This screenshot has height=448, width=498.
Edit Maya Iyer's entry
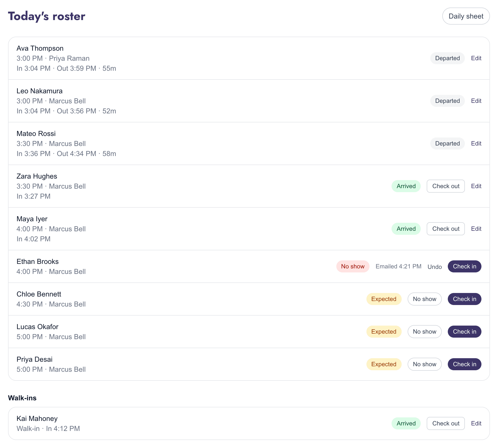tap(476, 229)
